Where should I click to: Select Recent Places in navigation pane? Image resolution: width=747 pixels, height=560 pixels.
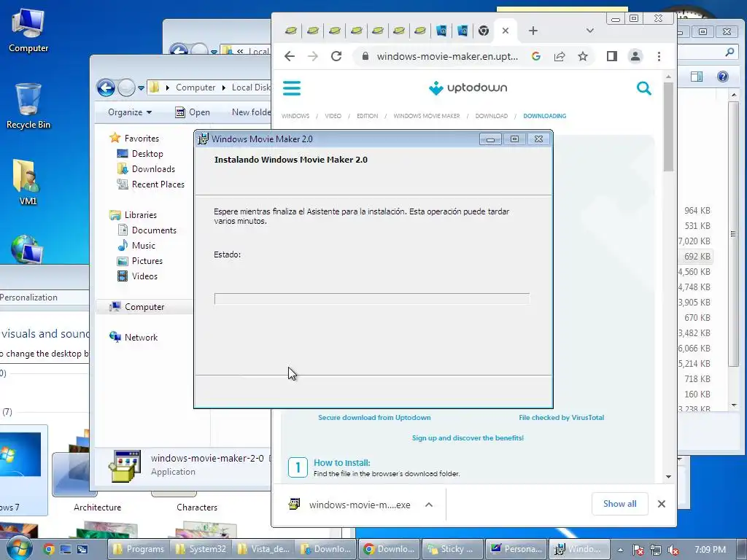click(150, 184)
